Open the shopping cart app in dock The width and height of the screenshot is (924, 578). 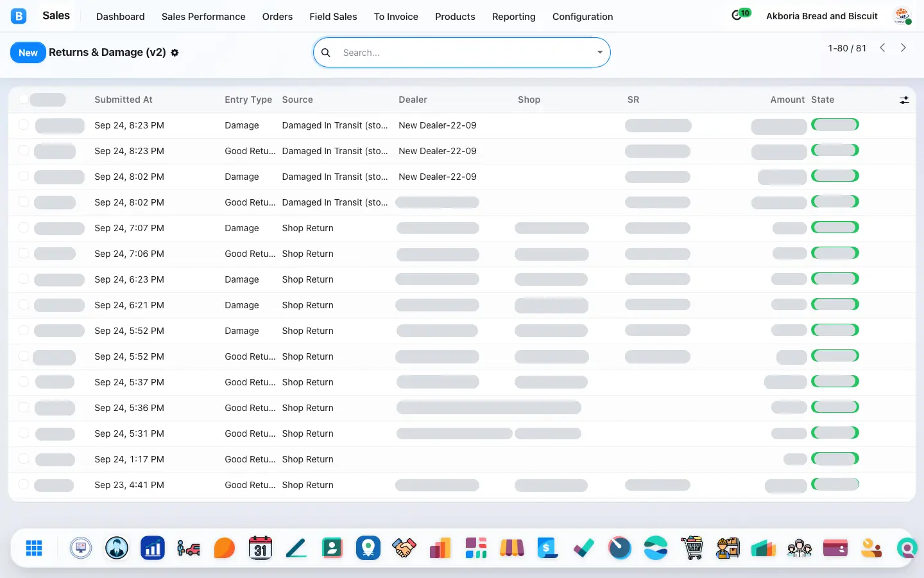coord(692,548)
